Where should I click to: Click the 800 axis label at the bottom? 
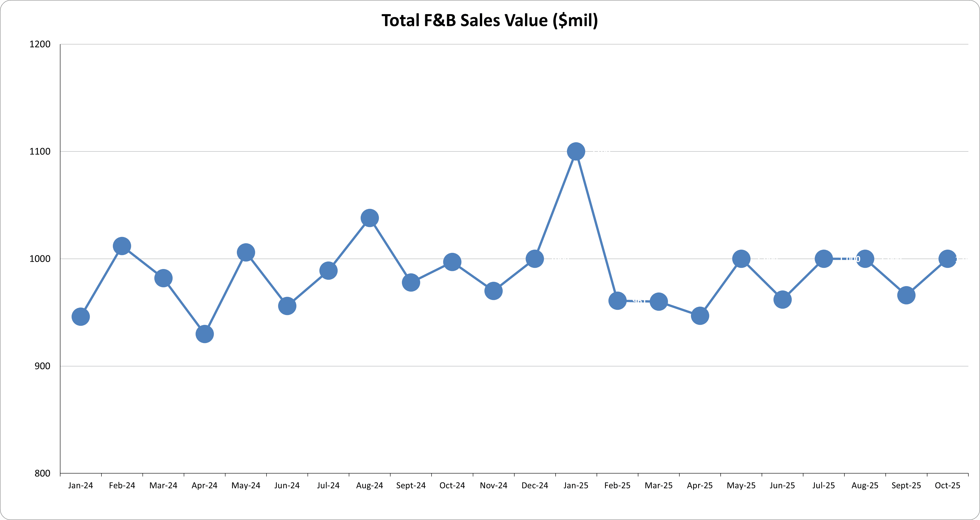42,473
